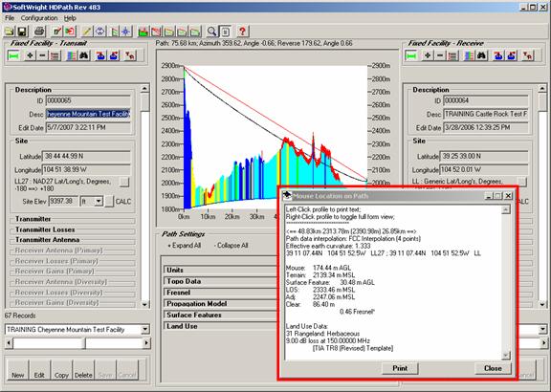This screenshot has width=551, height=392.
Task: Click the open folder icon in main toolbar
Action: (10, 32)
